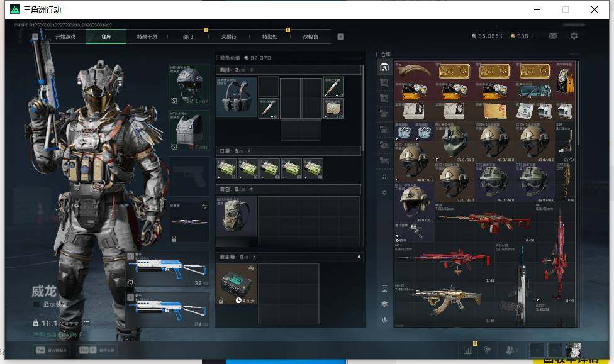Open the player avatar in bottom bar
Viewport: 614px width, 364px height.
573,350
